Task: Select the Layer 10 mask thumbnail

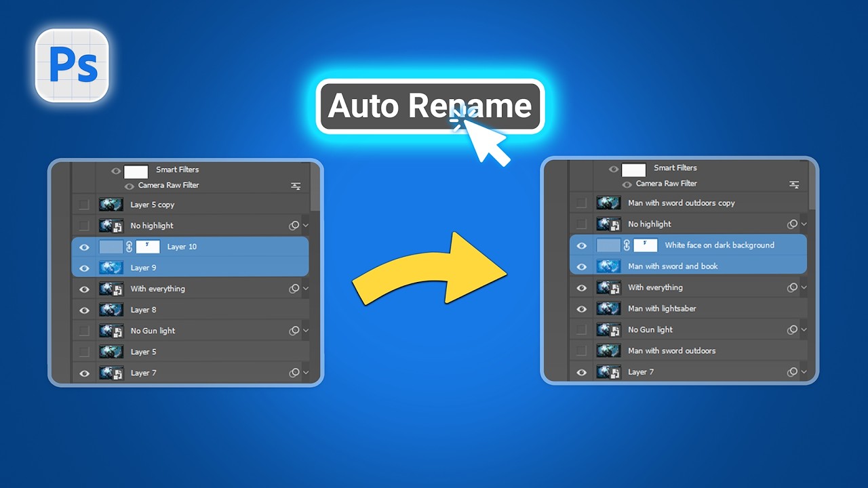Action: tap(148, 247)
